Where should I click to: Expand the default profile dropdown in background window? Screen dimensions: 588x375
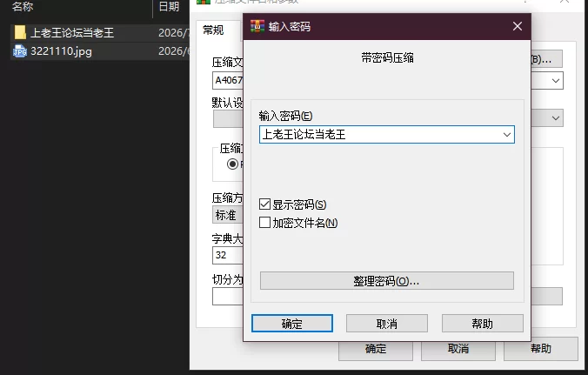pyautogui.click(x=555, y=118)
